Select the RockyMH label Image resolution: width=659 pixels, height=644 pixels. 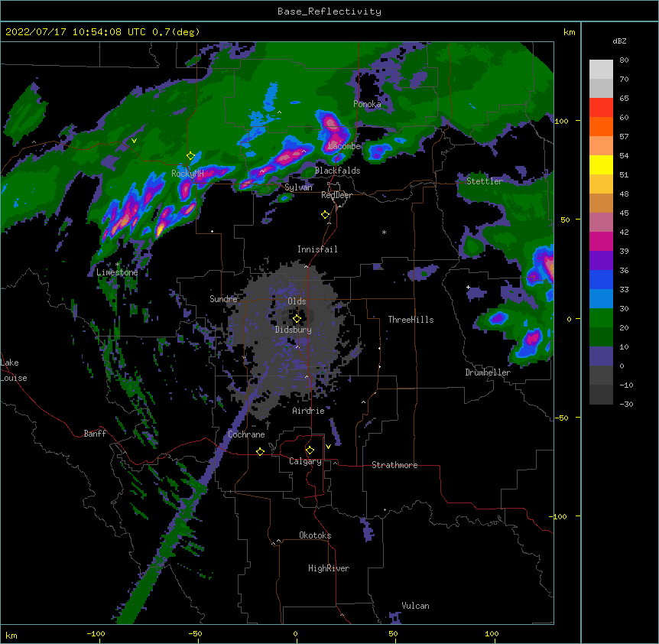coord(187,174)
